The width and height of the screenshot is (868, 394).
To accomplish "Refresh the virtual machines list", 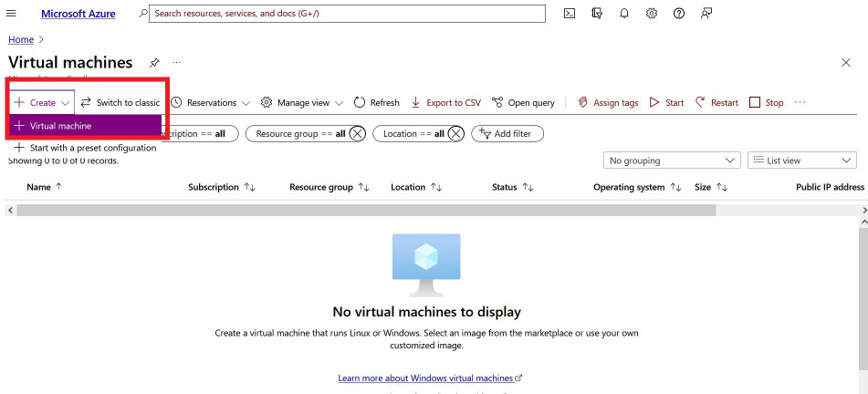I will [x=377, y=102].
